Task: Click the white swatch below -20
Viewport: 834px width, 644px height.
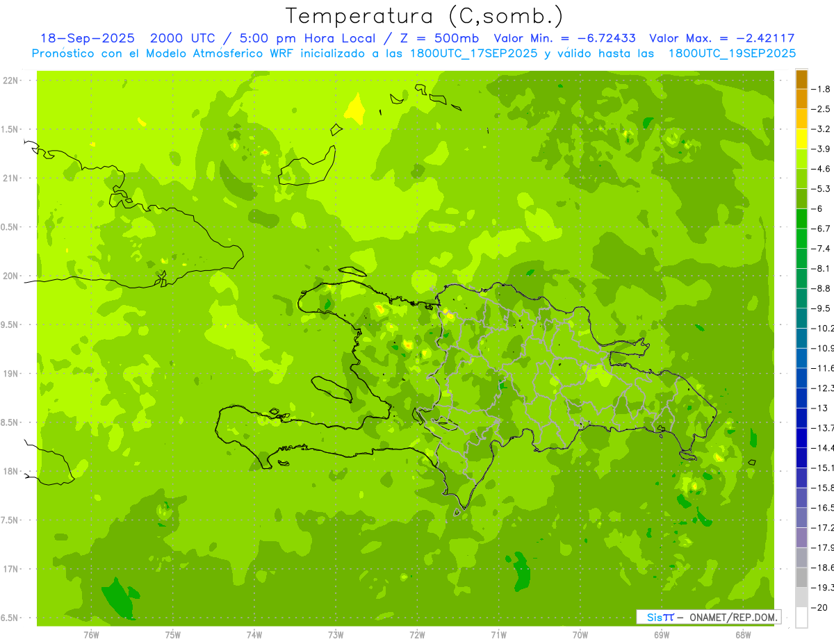Action: coord(801,618)
